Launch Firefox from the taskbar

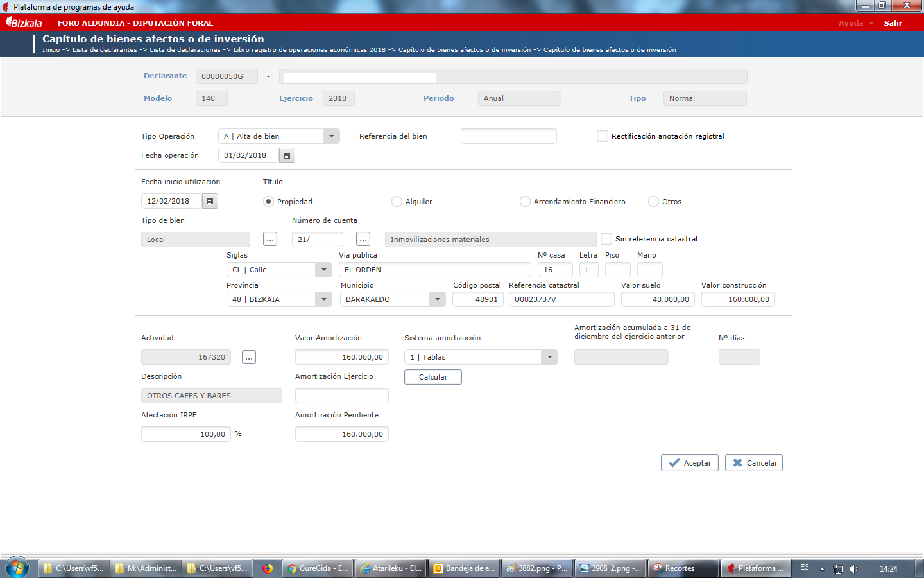click(x=268, y=568)
